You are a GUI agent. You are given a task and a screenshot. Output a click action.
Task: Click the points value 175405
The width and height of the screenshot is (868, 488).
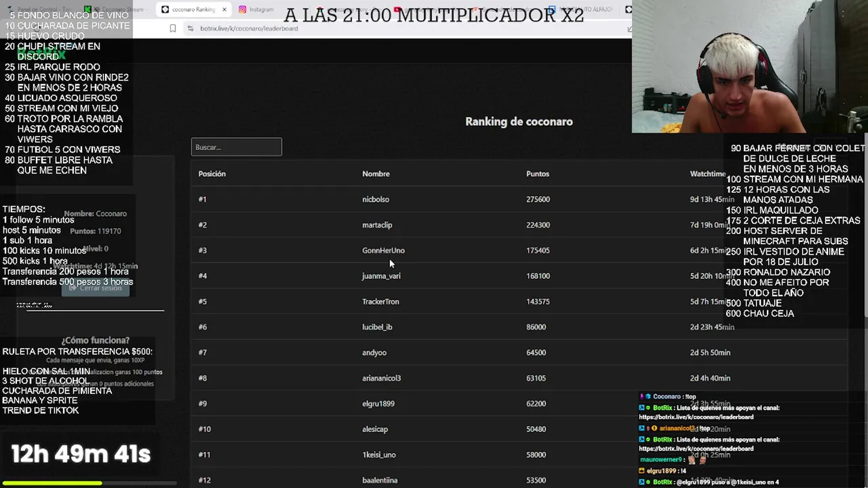(x=538, y=251)
